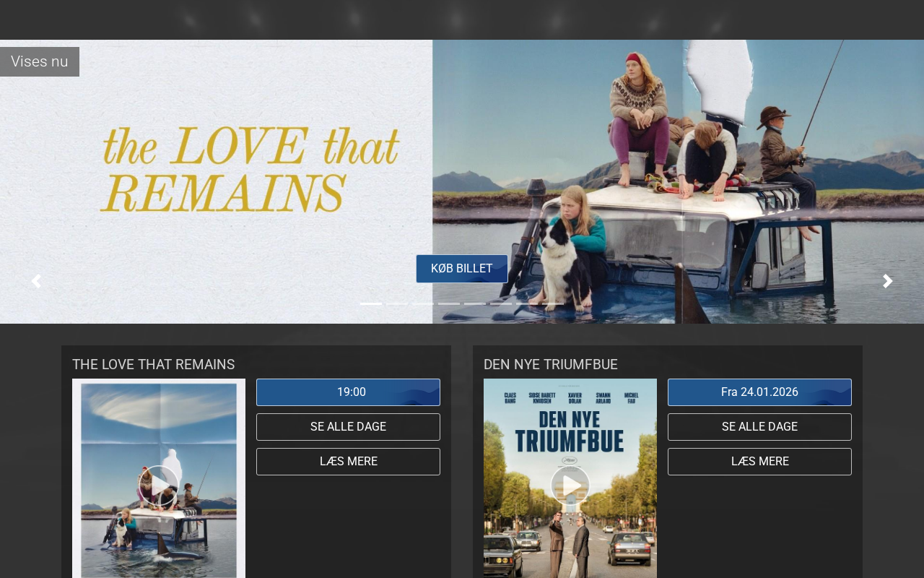924x578 pixels.
Task: Click the 'Vises nu' label
Action: 40,61
